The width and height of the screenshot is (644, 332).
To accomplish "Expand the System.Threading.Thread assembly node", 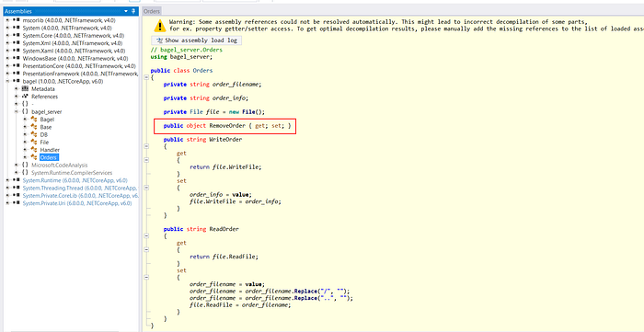I will pyautogui.click(x=7, y=188).
